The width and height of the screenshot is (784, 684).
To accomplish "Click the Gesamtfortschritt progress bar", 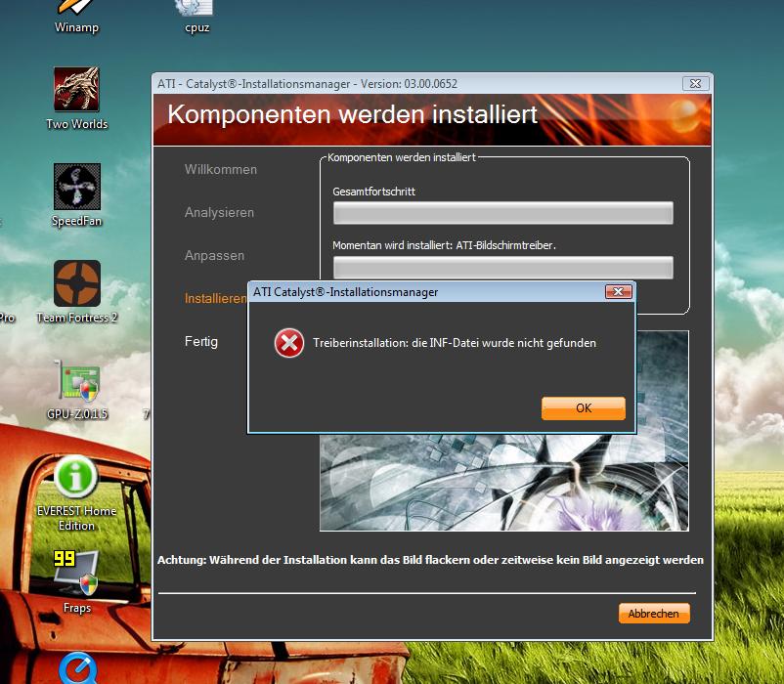I will pyautogui.click(x=503, y=213).
